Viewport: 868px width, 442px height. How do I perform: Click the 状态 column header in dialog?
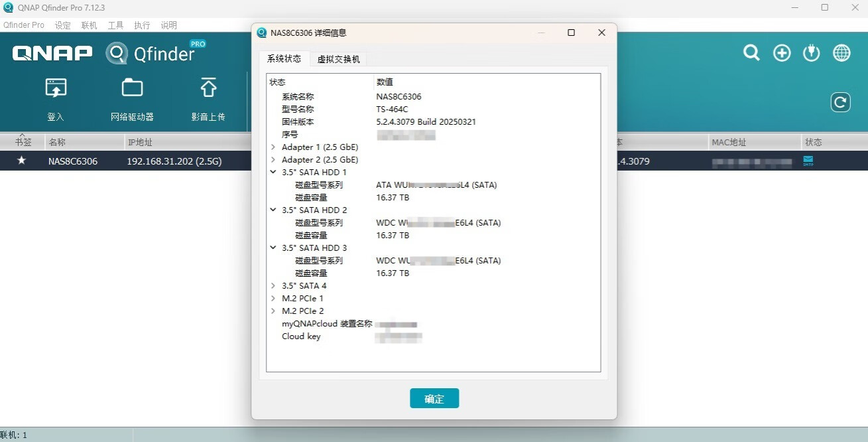pos(320,82)
